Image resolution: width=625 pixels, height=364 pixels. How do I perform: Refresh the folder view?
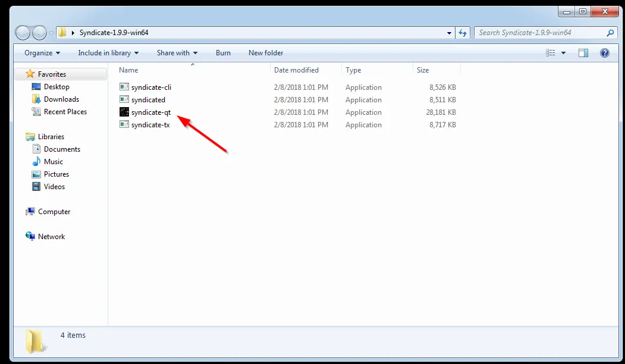coord(463,33)
